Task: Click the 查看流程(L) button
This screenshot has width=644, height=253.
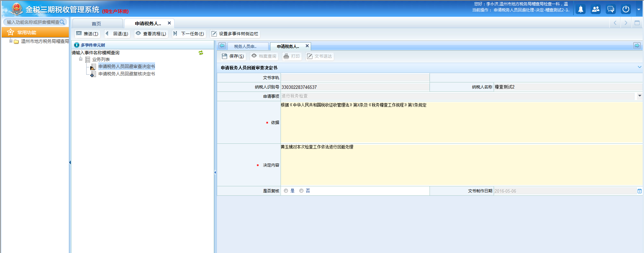Action: click(x=151, y=34)
